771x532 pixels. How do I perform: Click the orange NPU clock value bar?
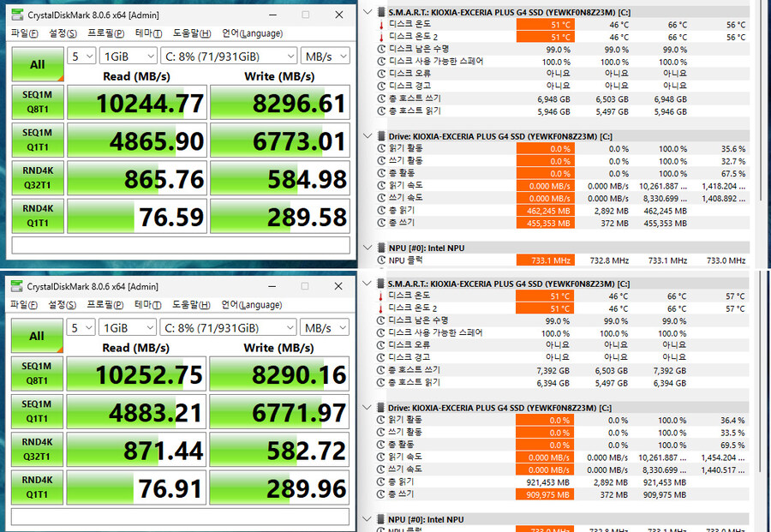pos(547,260)
